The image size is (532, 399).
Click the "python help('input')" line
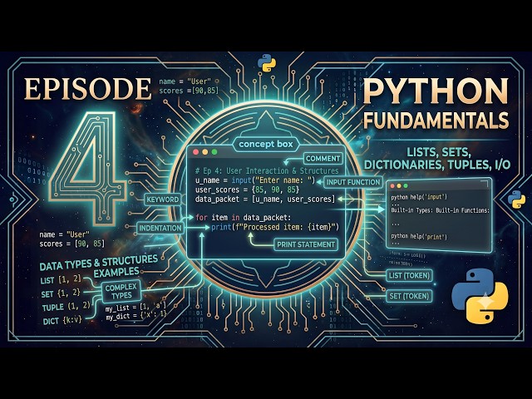point(419,197)
